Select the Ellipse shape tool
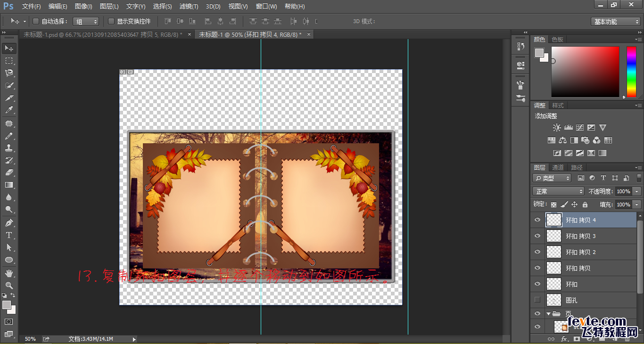Viewport: 644px width, 344px height. click(9, 260)
